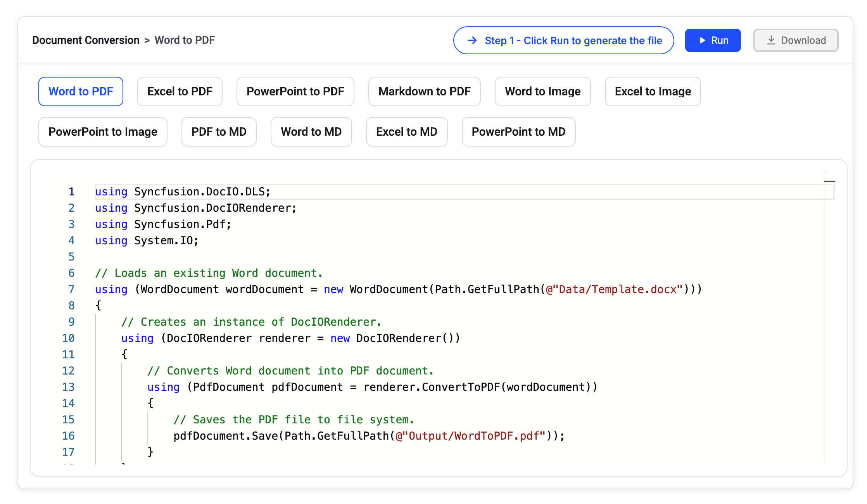Click the line "using Syncfusion.DocIORenderer;"
867x504 pixels.
point(196,208)
